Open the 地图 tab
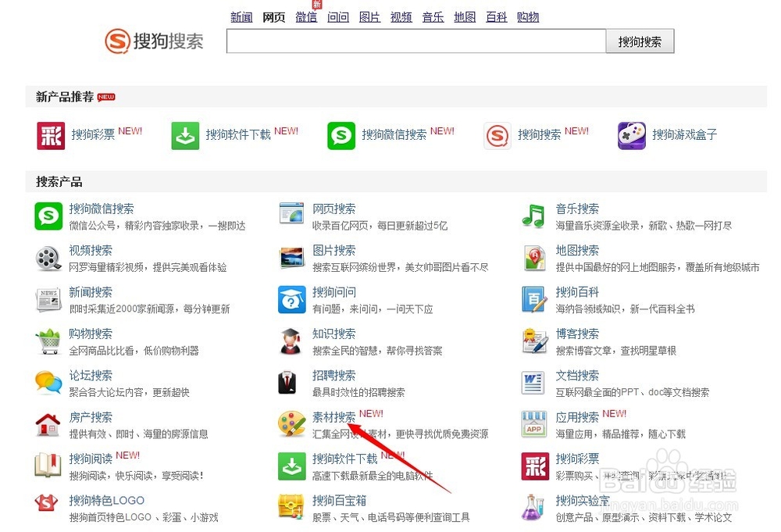 (x=465, y=17)
